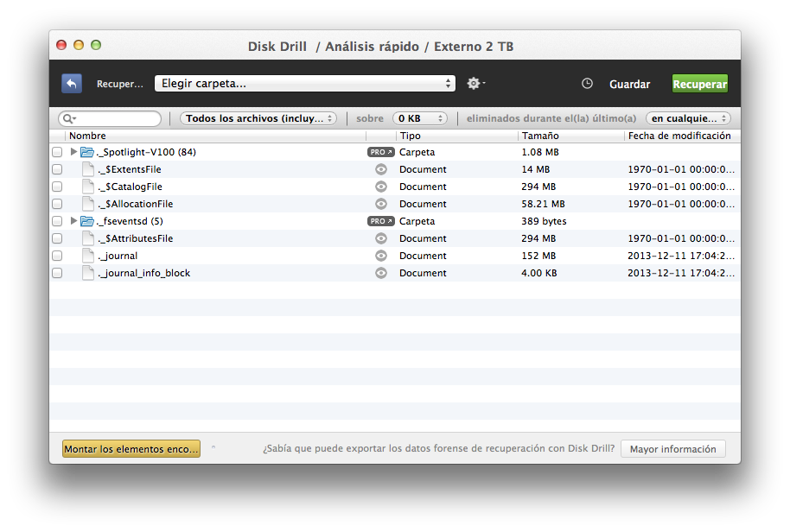The height and width of the screenshot is (532, 790).
Task: Click the 4.00 KB size cell
Action: pos(539,273)
